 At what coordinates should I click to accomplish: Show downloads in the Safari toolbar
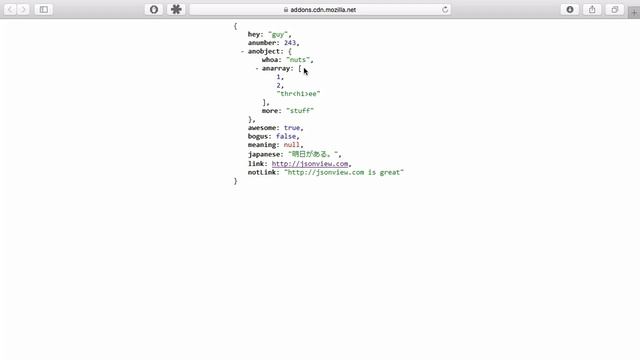point(570,9)
